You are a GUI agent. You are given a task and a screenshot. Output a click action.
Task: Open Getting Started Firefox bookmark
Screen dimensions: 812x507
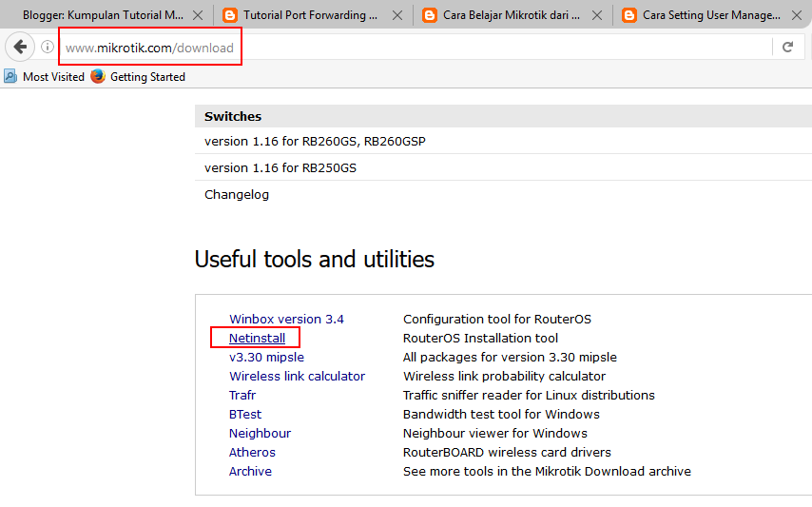[x=138, y=77]
